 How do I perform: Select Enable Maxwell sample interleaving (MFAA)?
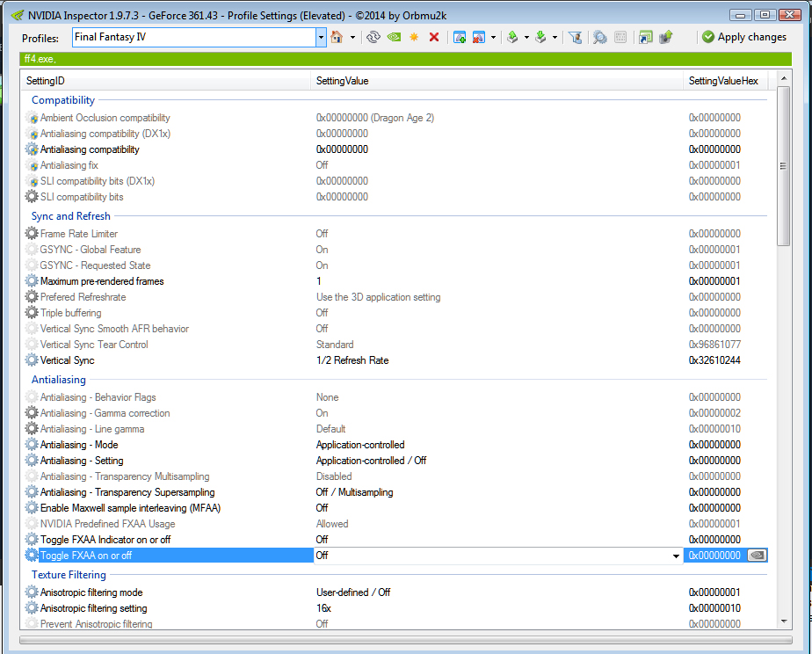click(x=395, y=508)
